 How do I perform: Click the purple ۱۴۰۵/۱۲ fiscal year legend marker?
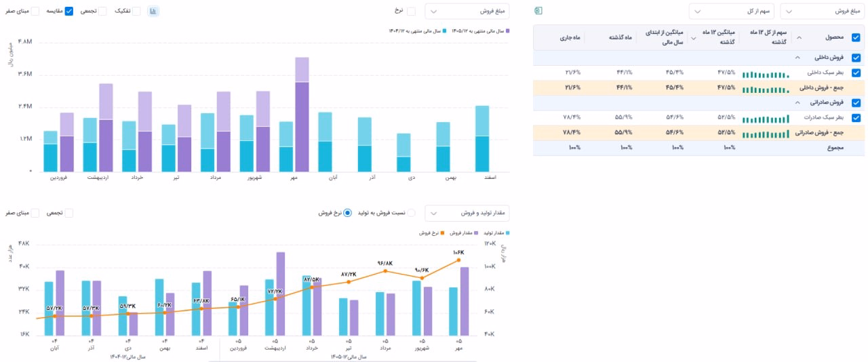508,31
